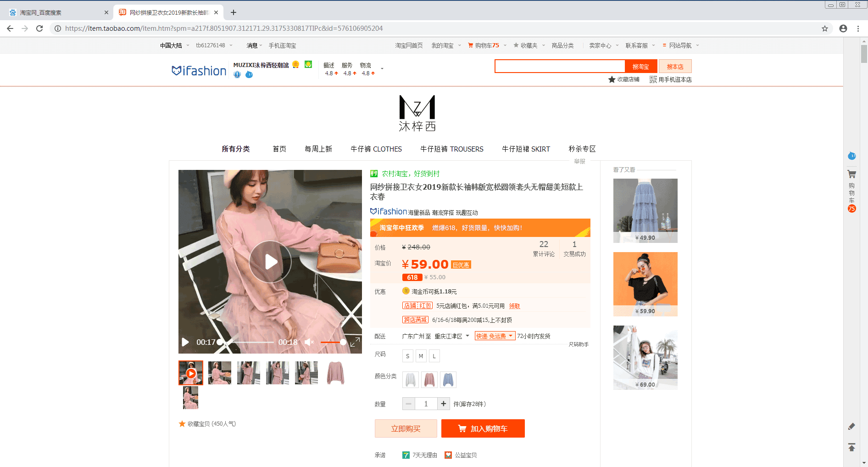The width and height of the screenshot is (868, 467).
Task: Increase quantity with the plus button
Action: (443, 404)
